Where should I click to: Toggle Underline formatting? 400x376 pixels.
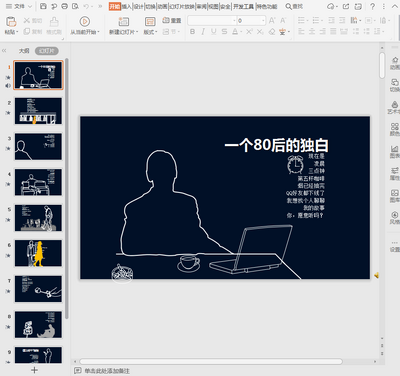click(x=214, y=32)
